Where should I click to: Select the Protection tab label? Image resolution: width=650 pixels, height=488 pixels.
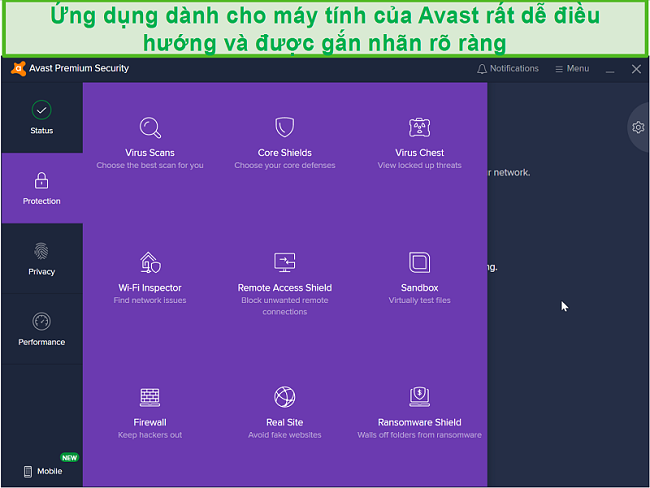coord(41,201)
